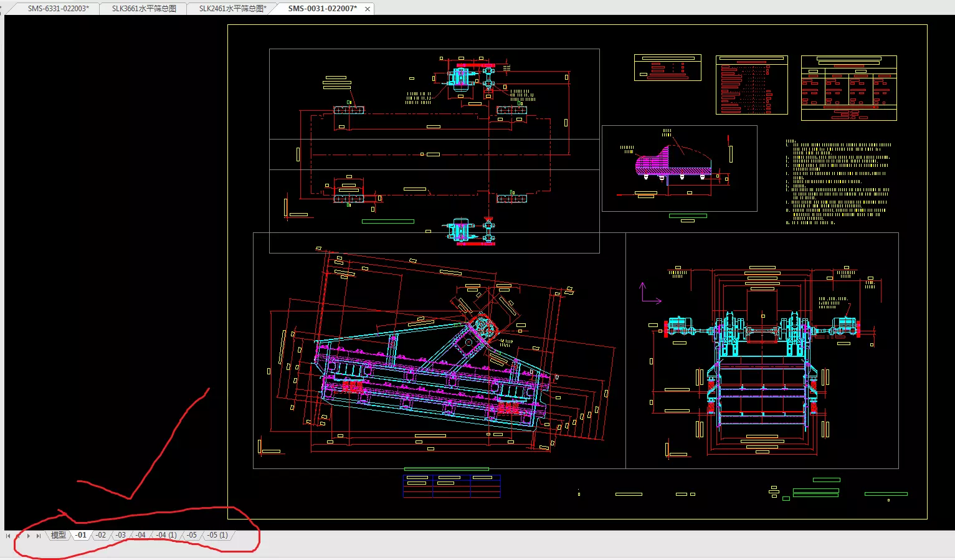
Task: Step to the next layout tab arrow
Action: click(29, 536)
